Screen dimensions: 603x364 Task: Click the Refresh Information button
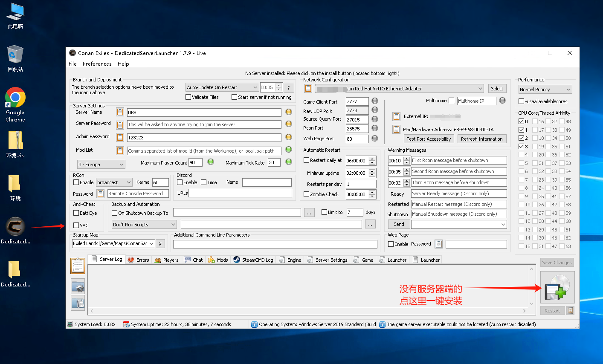(481, 139)
